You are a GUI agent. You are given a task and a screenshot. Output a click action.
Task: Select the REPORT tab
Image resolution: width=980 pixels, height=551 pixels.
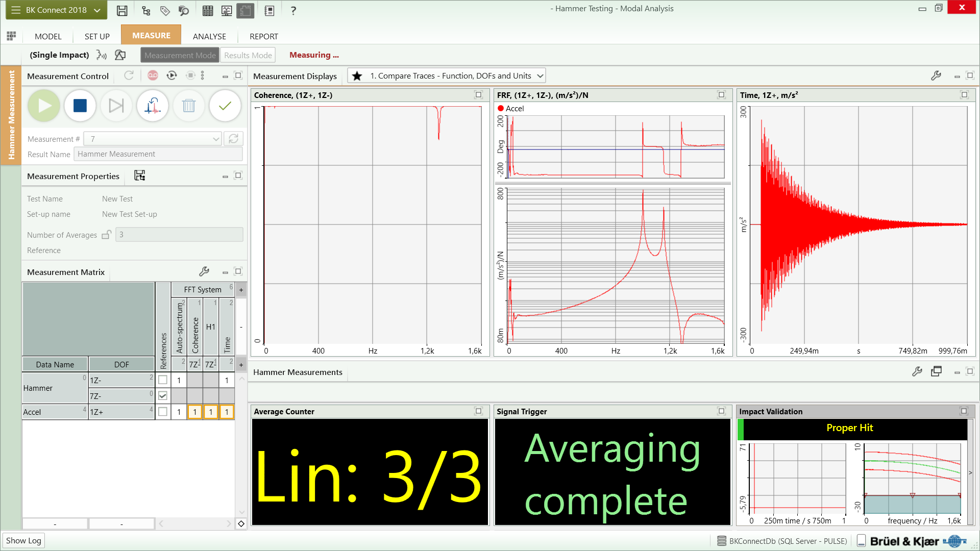263,36
